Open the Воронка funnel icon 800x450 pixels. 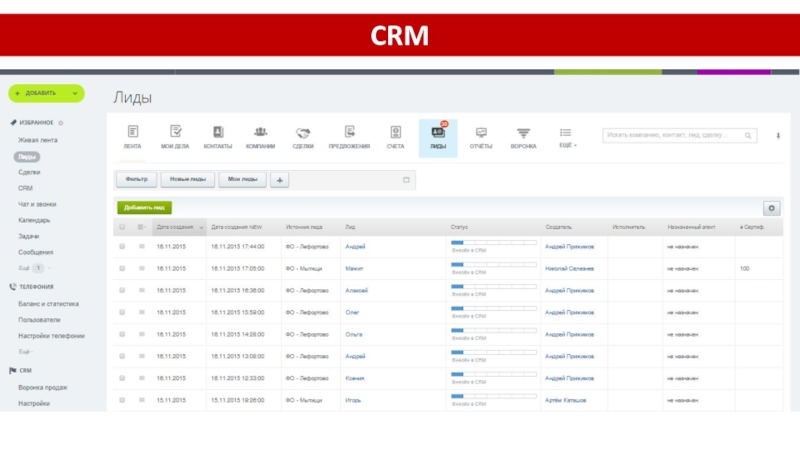[x=523, y=133]
